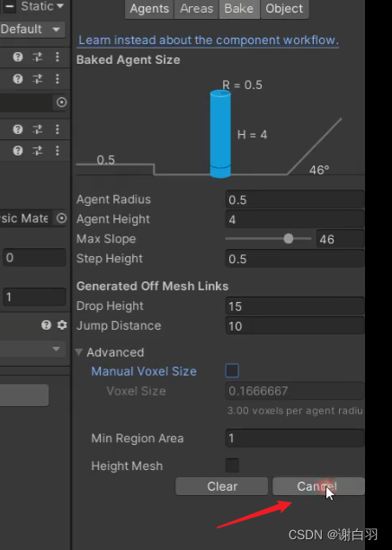Toggle the Height Mesh checkbox
The image size is (392, 550).
pyautogui.click(x=232, y=466)
